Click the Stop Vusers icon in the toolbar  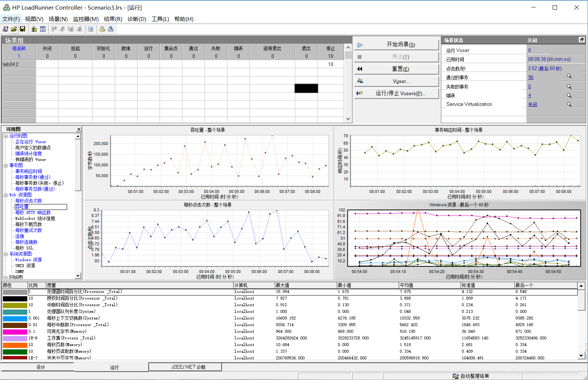(x=79, y=29)
